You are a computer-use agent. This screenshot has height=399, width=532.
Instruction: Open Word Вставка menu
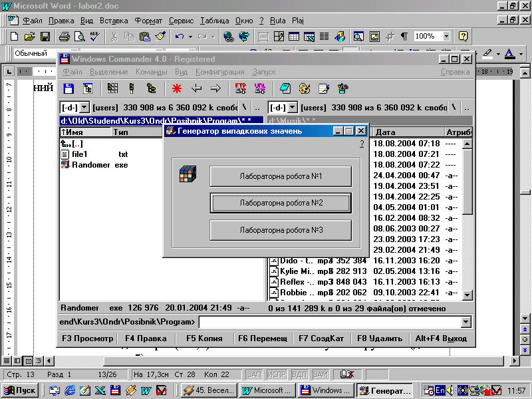point(114,21)
